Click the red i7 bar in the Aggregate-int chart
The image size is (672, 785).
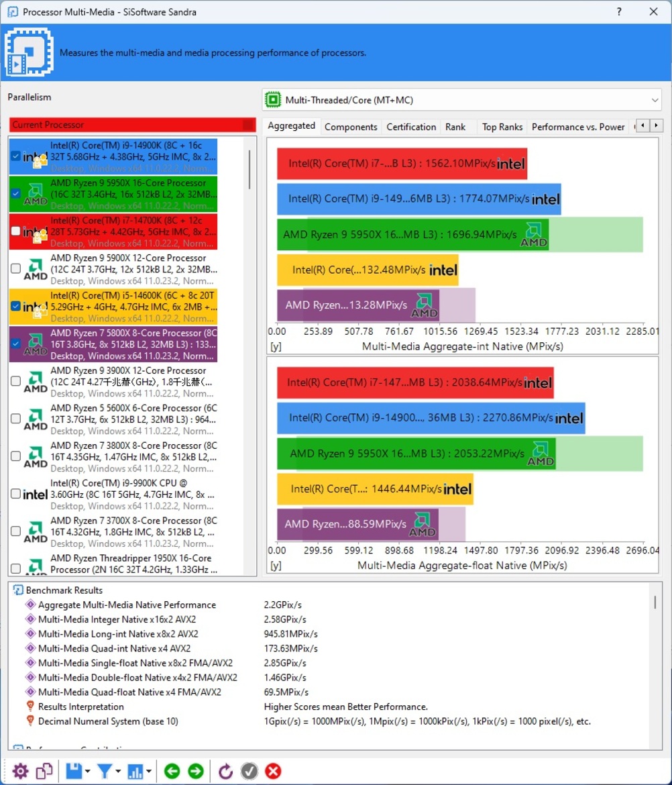(402, 164)
